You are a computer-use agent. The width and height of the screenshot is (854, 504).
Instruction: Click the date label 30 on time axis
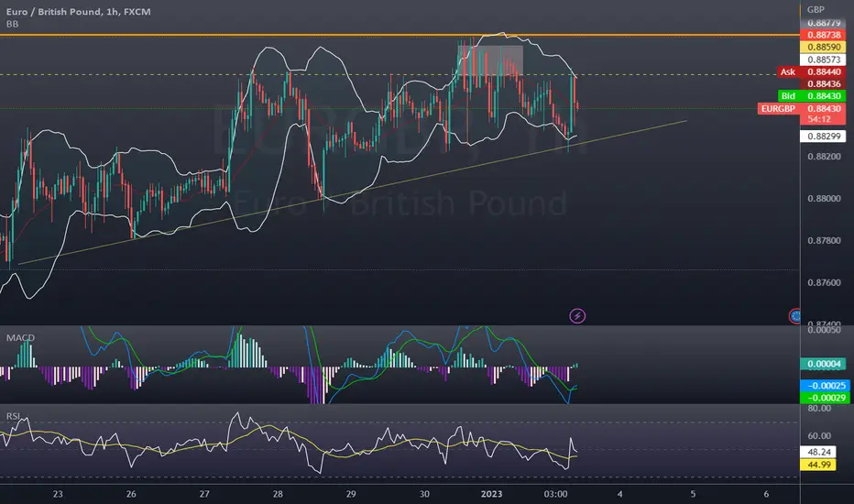tap(424, 494)
